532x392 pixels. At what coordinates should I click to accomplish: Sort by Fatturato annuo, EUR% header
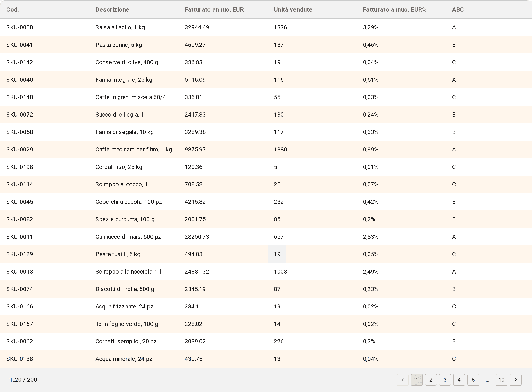pos(395,9)
